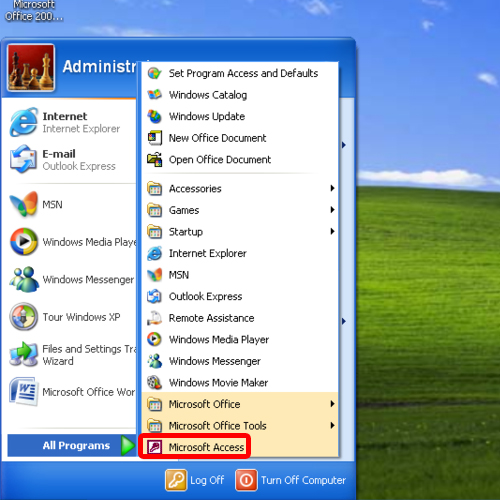Open Set Program Access and Defaults
The height and width of the screenshot is (500, 500).
[240, 73]
